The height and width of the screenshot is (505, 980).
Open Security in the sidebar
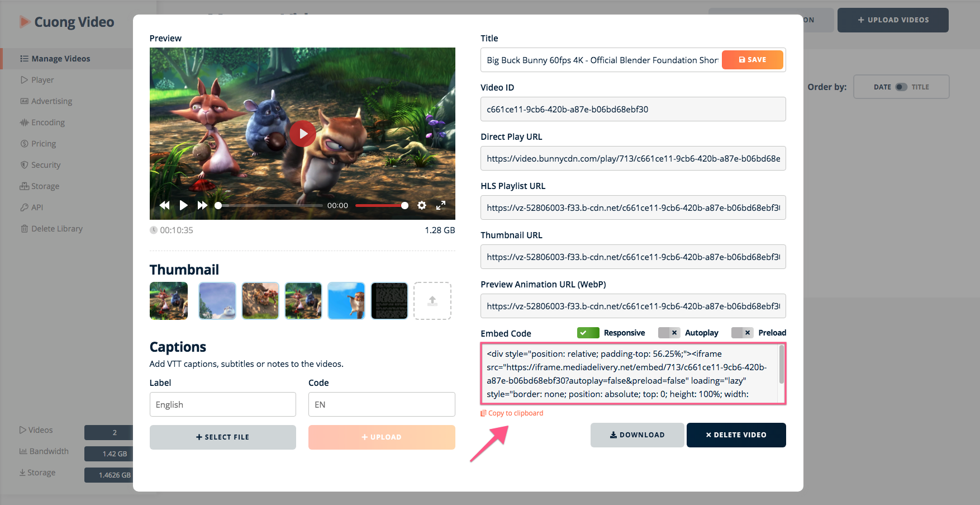point(40,165)
